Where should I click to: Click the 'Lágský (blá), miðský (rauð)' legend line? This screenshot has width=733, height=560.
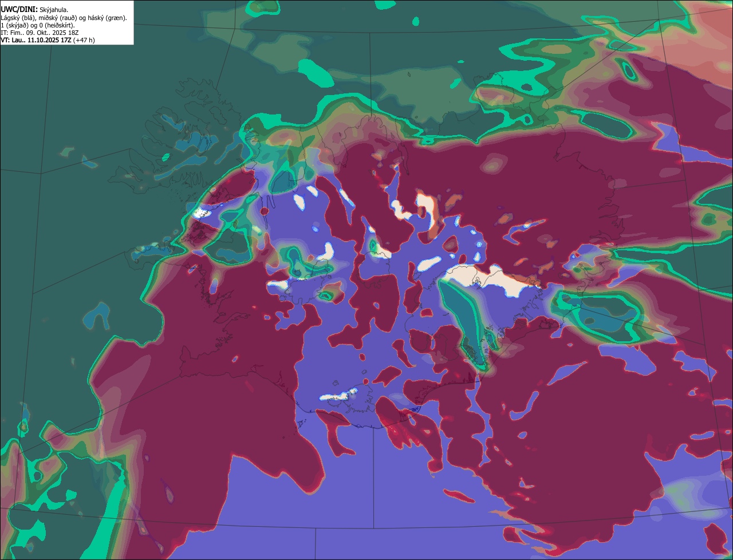coord(64,18)
